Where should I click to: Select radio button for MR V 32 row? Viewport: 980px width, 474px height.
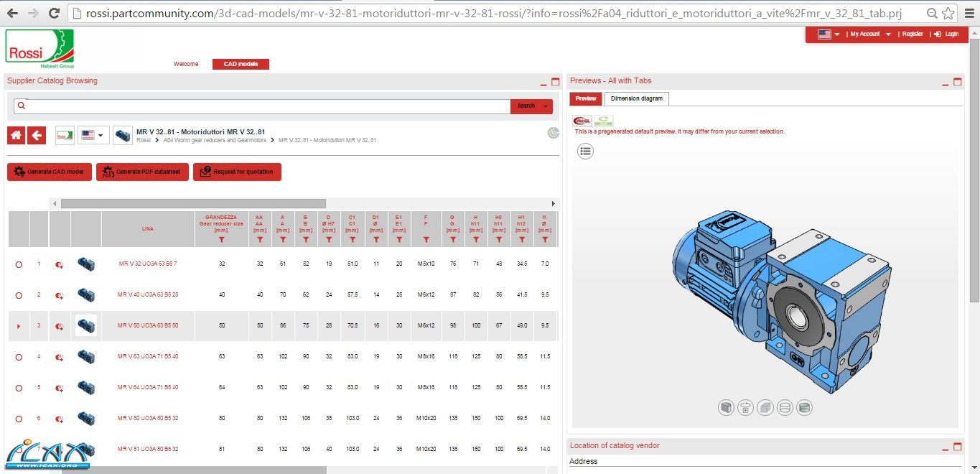click(x=19, y=264)
